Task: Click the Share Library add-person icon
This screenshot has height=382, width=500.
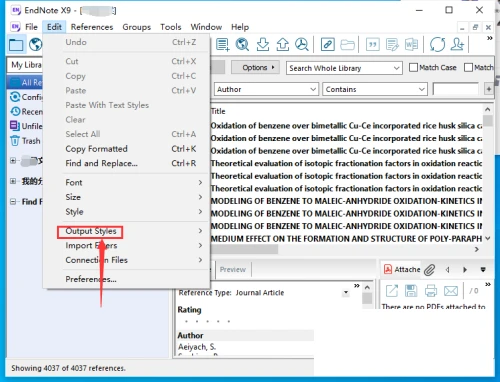Action: [457, 44]
